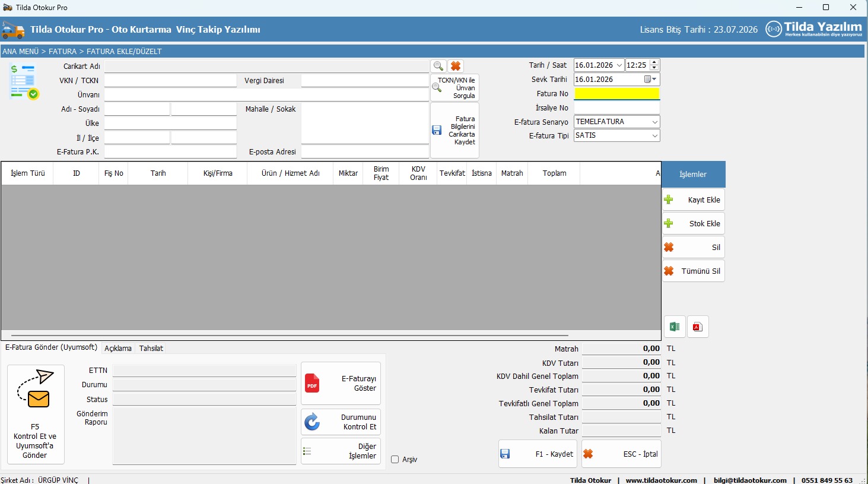
Task: Open the Sevk Tarihi calendar dropdown
Action: (651, 80)
